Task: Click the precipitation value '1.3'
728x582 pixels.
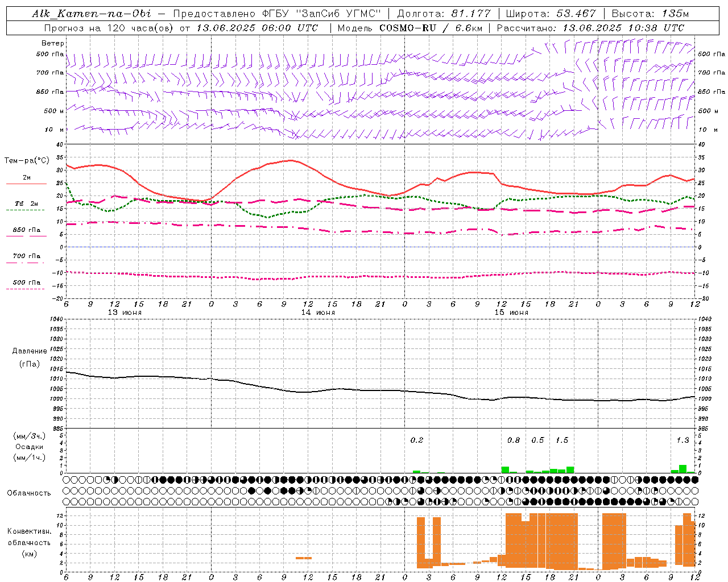Action: tap(682, 440)
